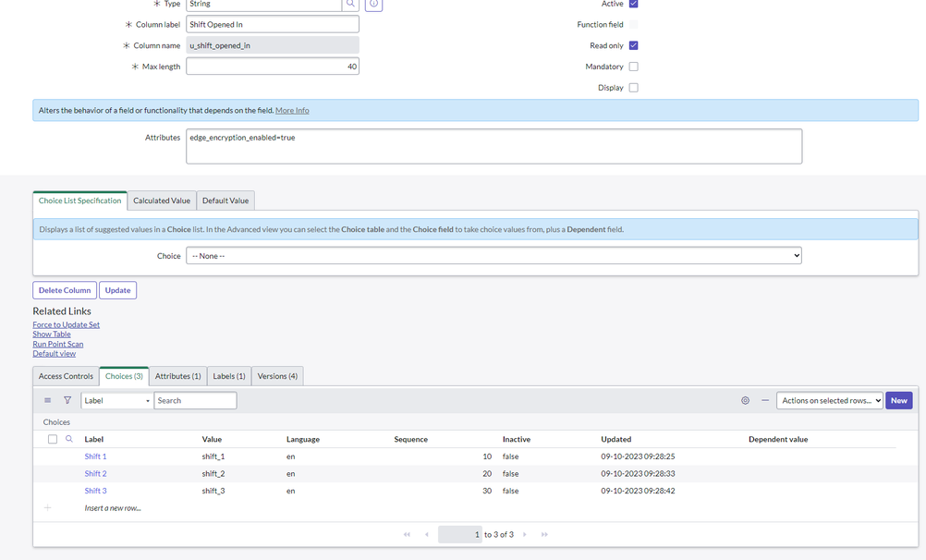
Task: Open the Shift 2 choice record
Action: (x=95, y=474)
